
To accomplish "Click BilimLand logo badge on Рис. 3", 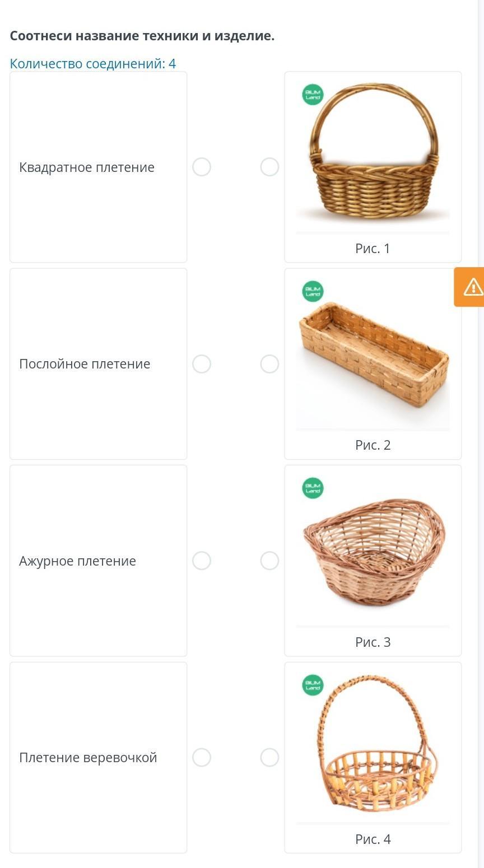I will 313,488.
